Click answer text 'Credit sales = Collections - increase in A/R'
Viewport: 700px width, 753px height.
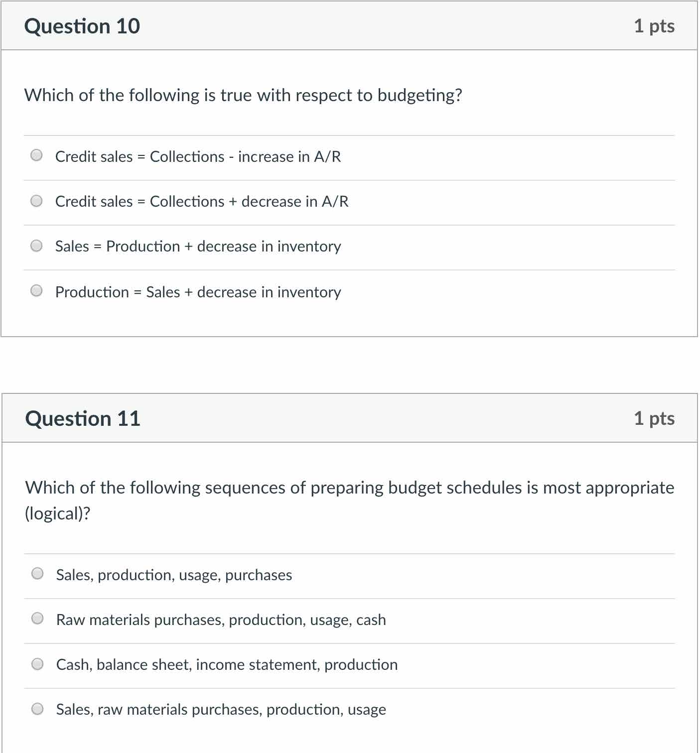(198, 156)
